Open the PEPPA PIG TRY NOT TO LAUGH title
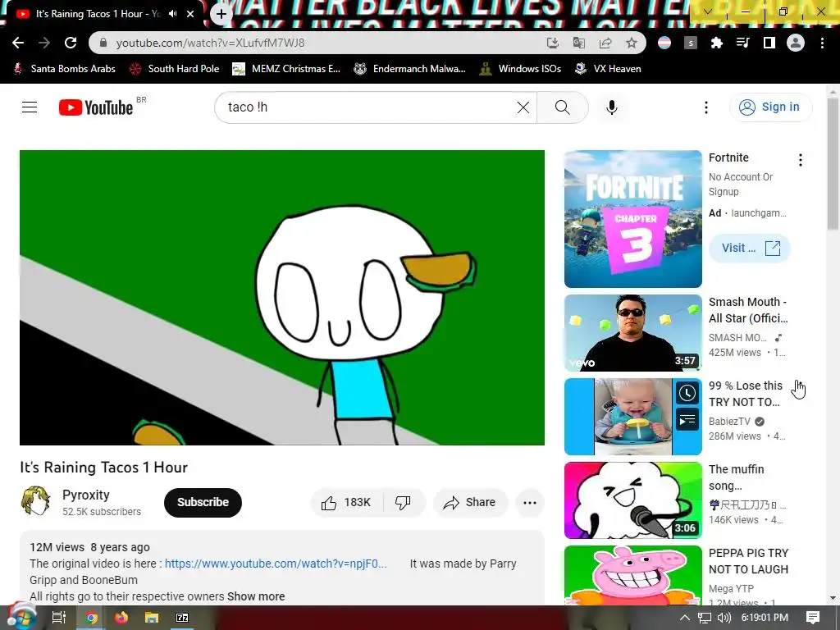Screen dimensions: 840x630 748,561
